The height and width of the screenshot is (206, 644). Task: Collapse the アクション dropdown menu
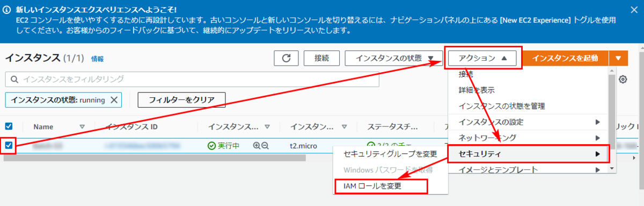coord(482,58)
